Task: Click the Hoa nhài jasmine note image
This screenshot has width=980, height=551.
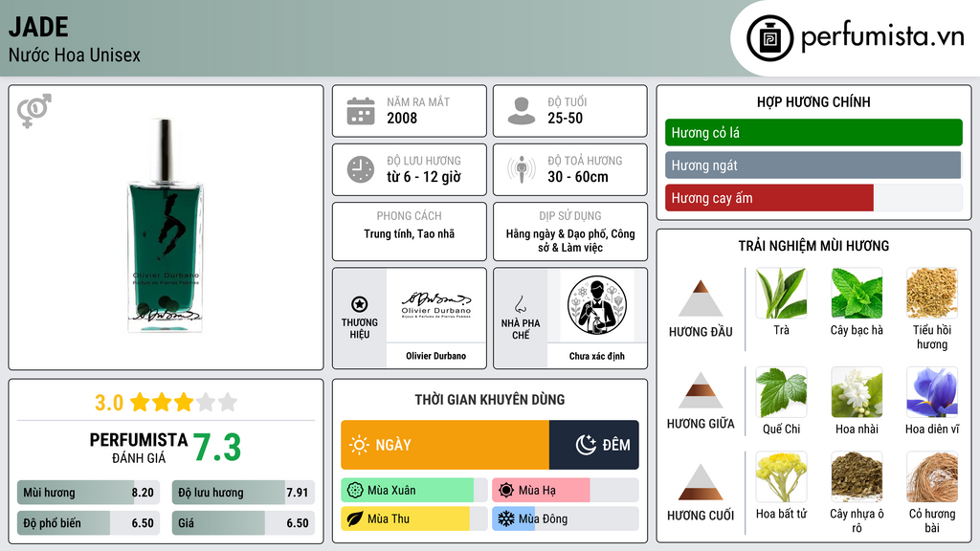Action: pos(857,392)
